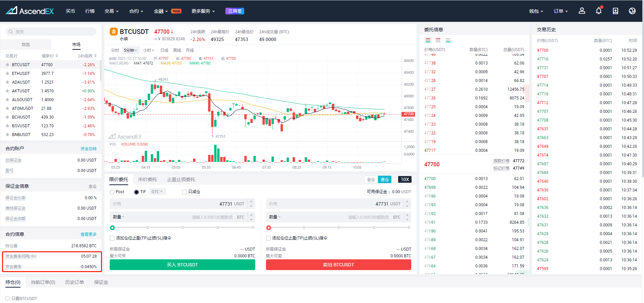The image size is (644, 303).
Task: Open the 钱包 wallet dropdown
Action: click(x=536, y=11)
